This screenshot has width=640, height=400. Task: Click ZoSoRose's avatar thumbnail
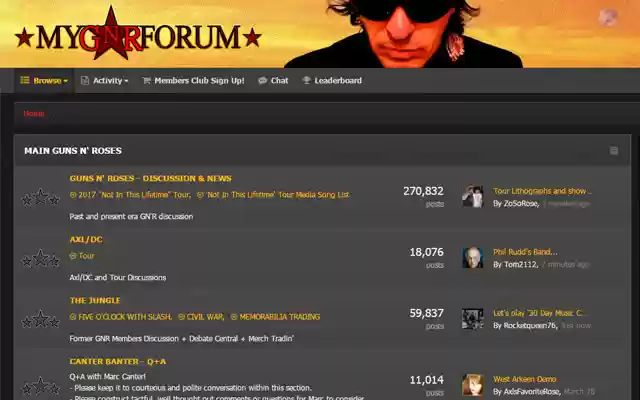click(473, 197)
